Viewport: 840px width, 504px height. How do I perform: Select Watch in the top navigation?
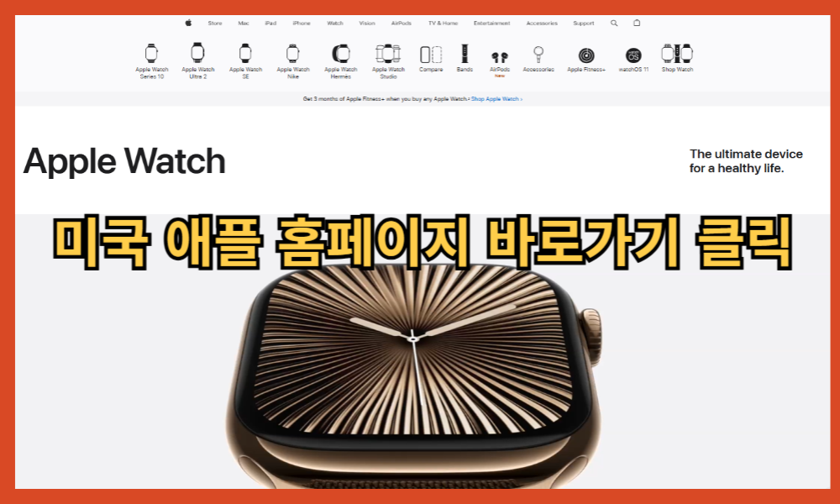(335, 23)
